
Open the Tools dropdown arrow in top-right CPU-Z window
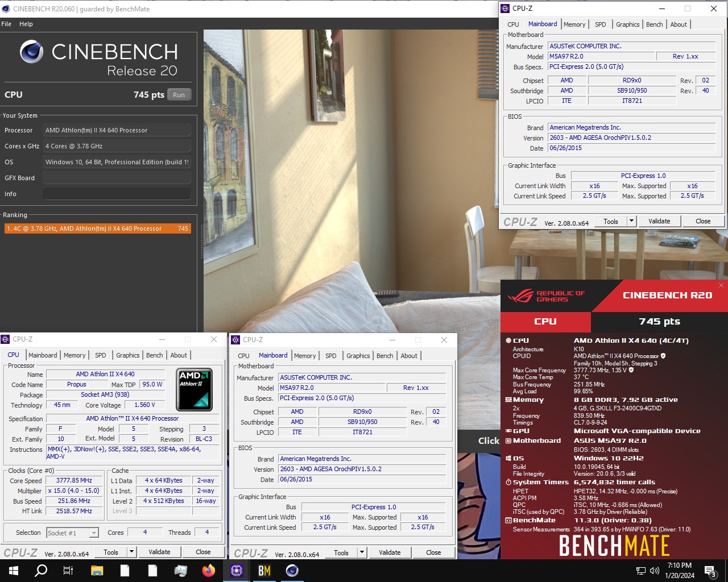coord(631,221)
